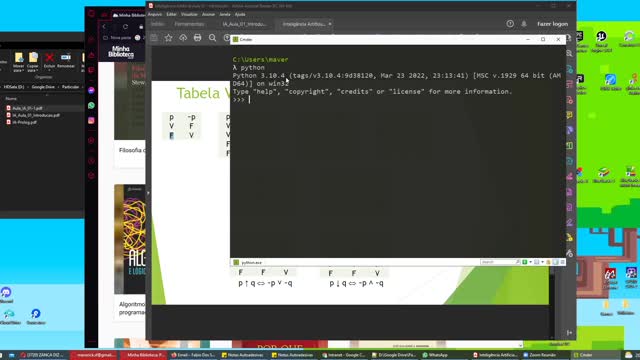The height and width of the screenshot is (360, 640).
Task: Open the Arquivo menu in Acrobat Reader
Action: pyautogui.click(x=155, y=14)
